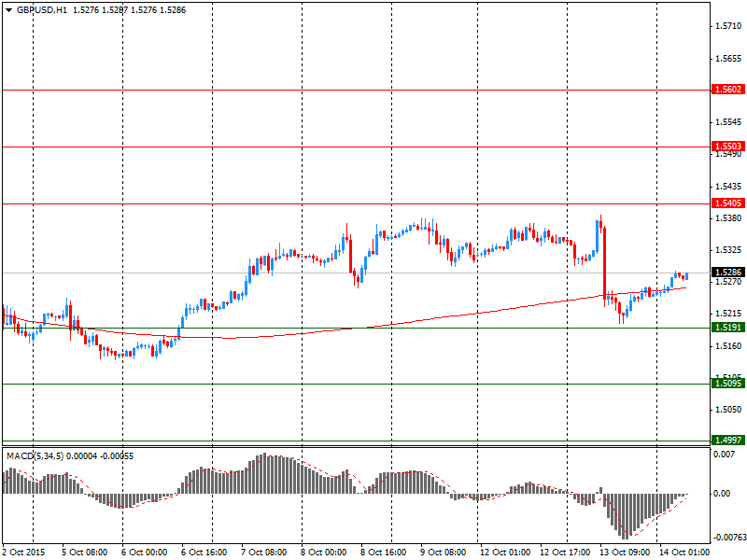The image size is (747, 560).
Task: Click the 1.5710 price scale value
Action: click(x=729, y=26)
